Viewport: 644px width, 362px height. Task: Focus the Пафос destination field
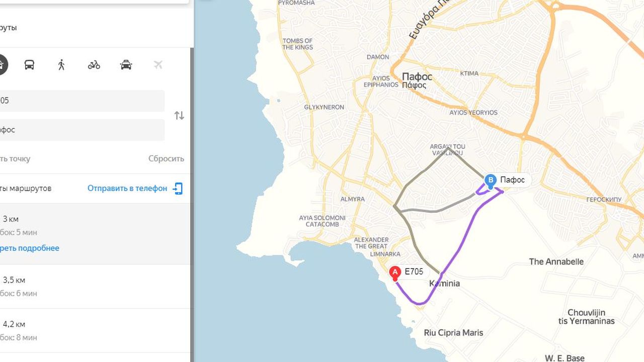(80, 130)
